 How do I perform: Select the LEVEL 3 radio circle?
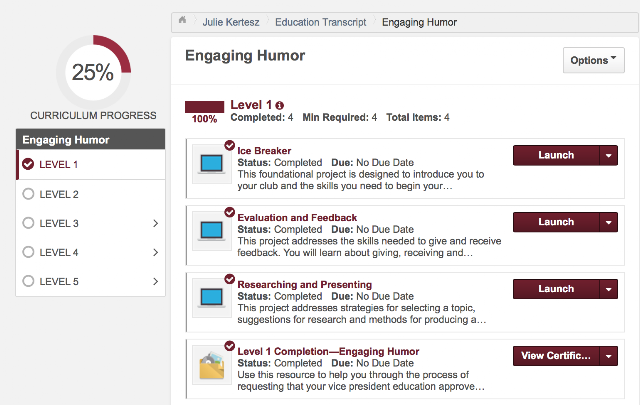(28, 223)
